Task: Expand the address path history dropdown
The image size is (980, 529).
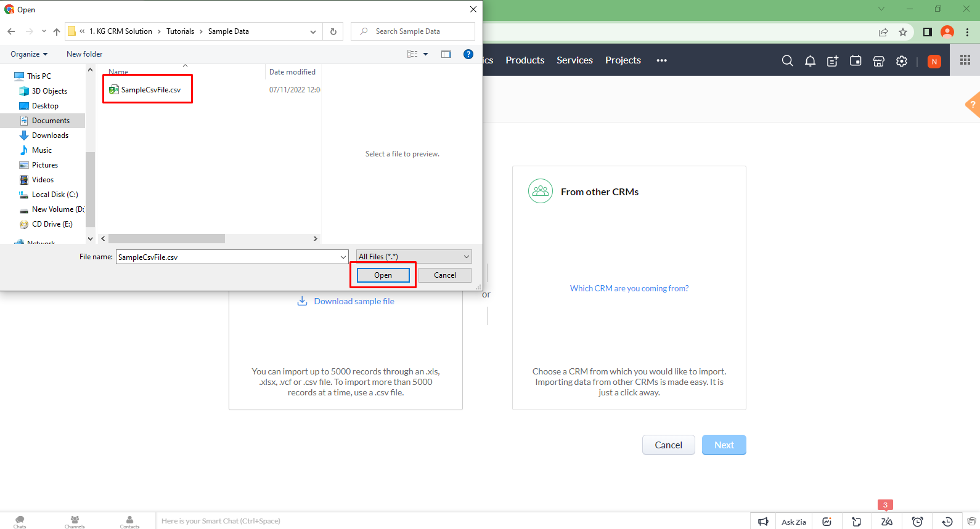Action: 313,31
